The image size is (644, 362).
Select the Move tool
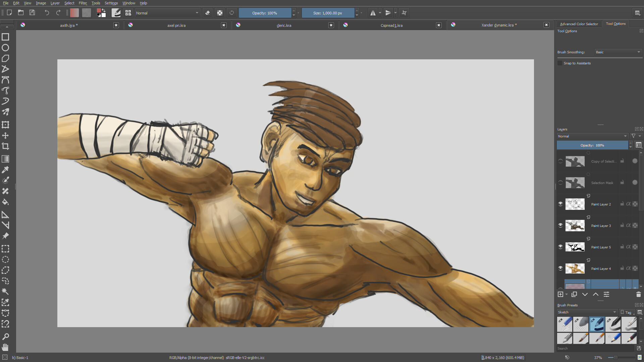tap(5, 135)
